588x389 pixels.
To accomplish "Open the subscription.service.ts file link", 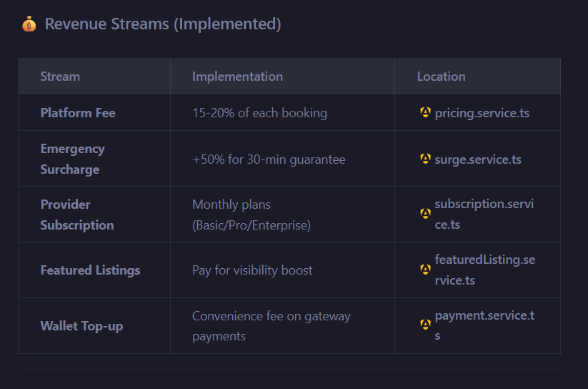I will [484, 214].
